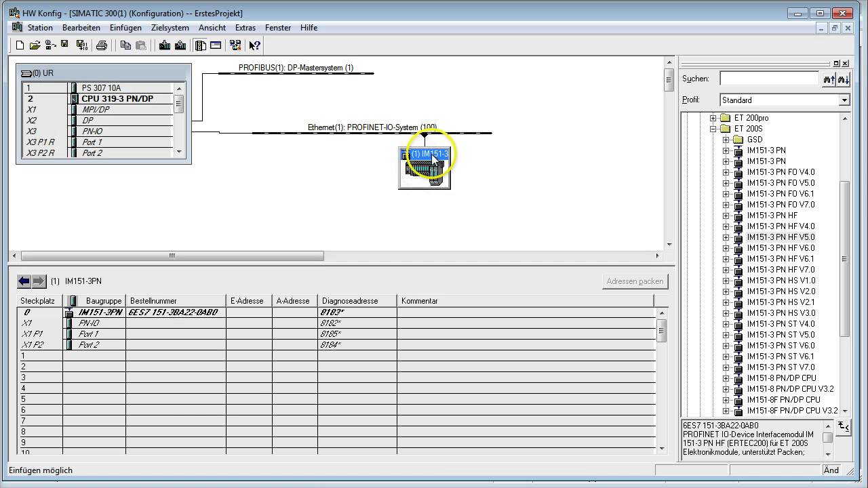This screenshot has width=868, height=488.
Task: Click into the Suchen search field
Action: (769, 79)
